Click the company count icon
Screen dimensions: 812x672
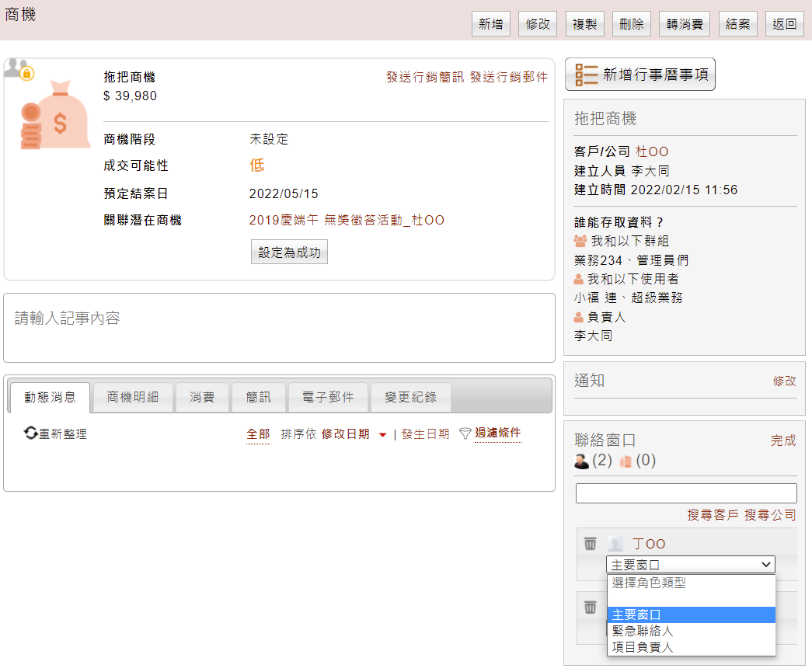click(626, 461)
